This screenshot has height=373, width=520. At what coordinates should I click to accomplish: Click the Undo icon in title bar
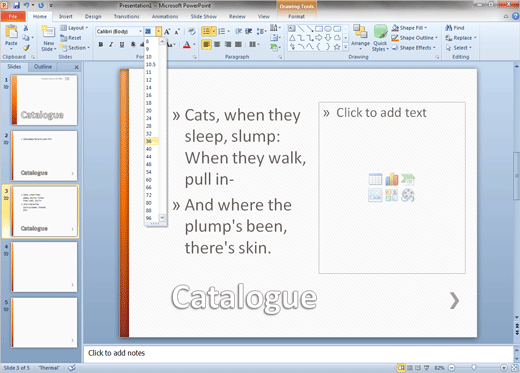[26, 5]
